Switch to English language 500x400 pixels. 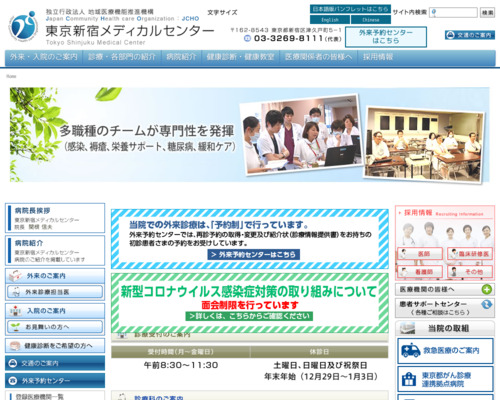(330, 20)
